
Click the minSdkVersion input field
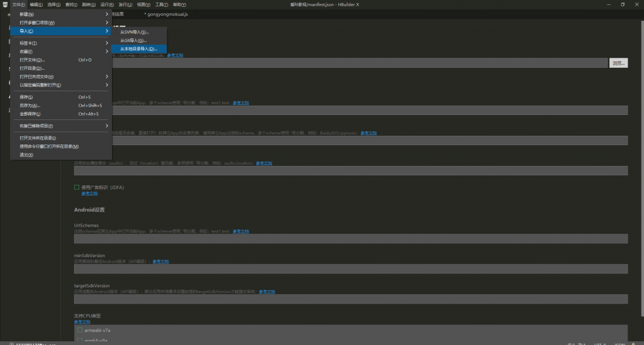point(351,269)
